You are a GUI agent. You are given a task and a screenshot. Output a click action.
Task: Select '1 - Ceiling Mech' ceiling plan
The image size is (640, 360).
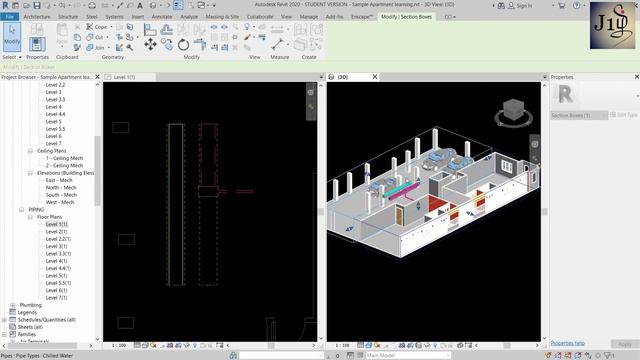coord(64,158)
